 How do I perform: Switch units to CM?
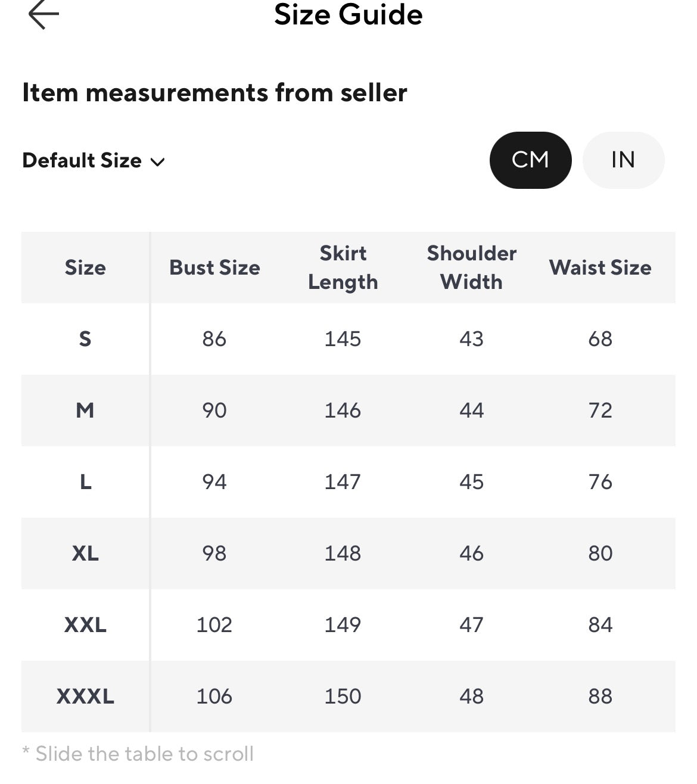(530, 160)
